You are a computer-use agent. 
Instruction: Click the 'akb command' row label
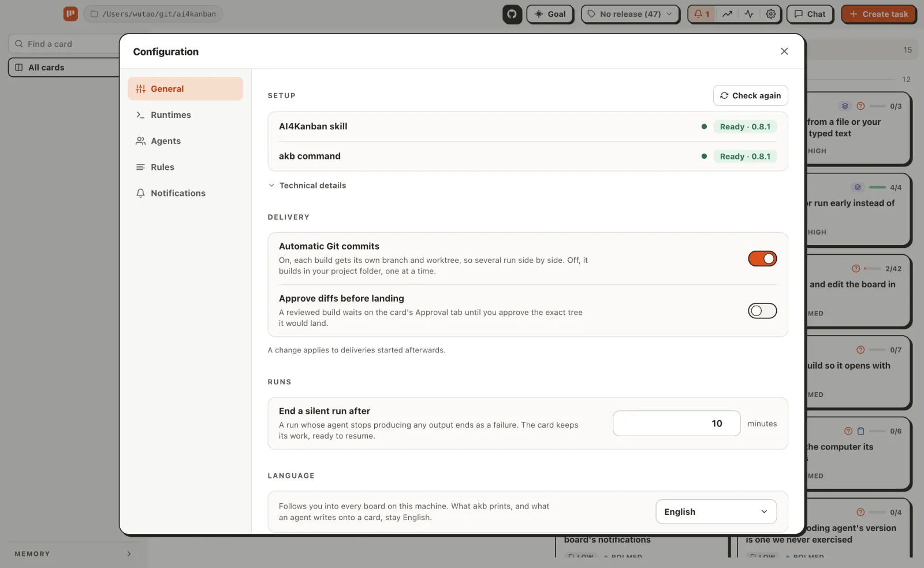coord(310,156)
